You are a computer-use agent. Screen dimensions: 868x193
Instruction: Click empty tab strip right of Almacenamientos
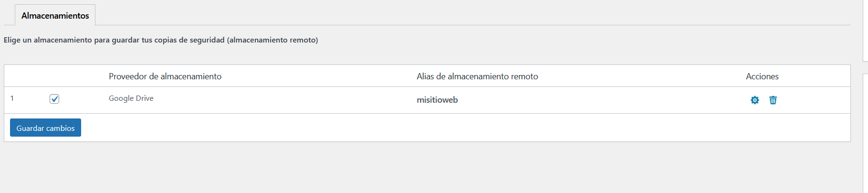click(429, 14)
